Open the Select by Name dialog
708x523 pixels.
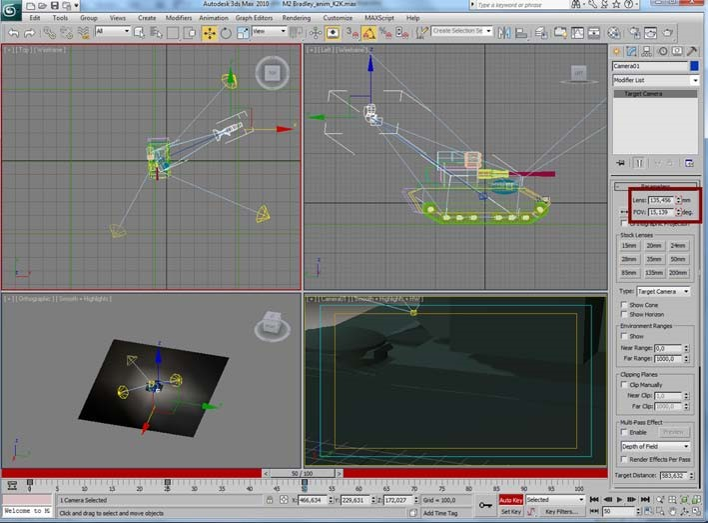[x=156, y=33]
